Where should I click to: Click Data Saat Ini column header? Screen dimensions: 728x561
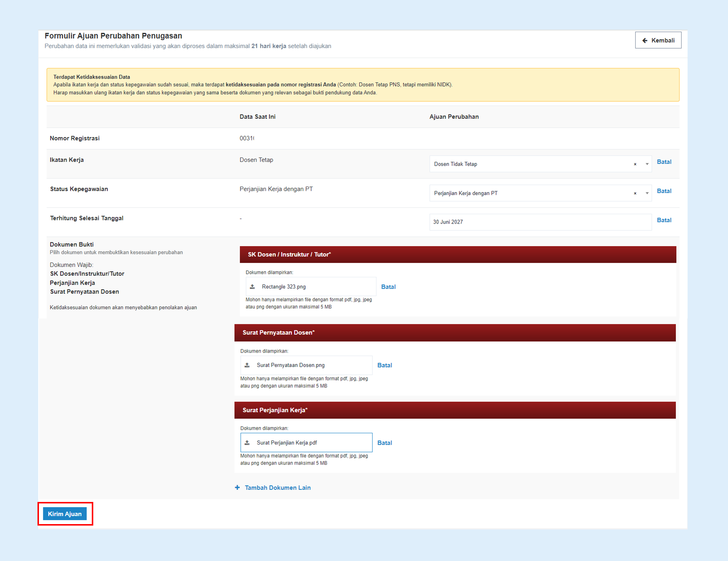[x=257, y=117]
